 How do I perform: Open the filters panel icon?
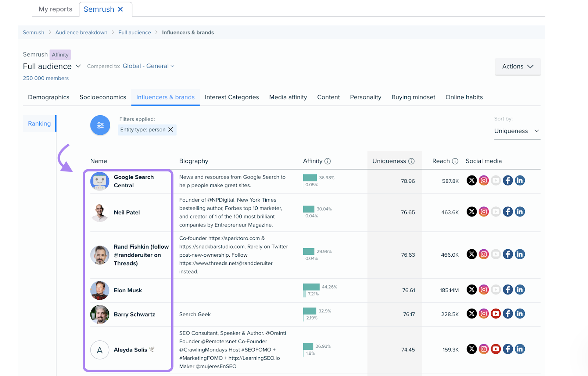[x=100, y=125]
